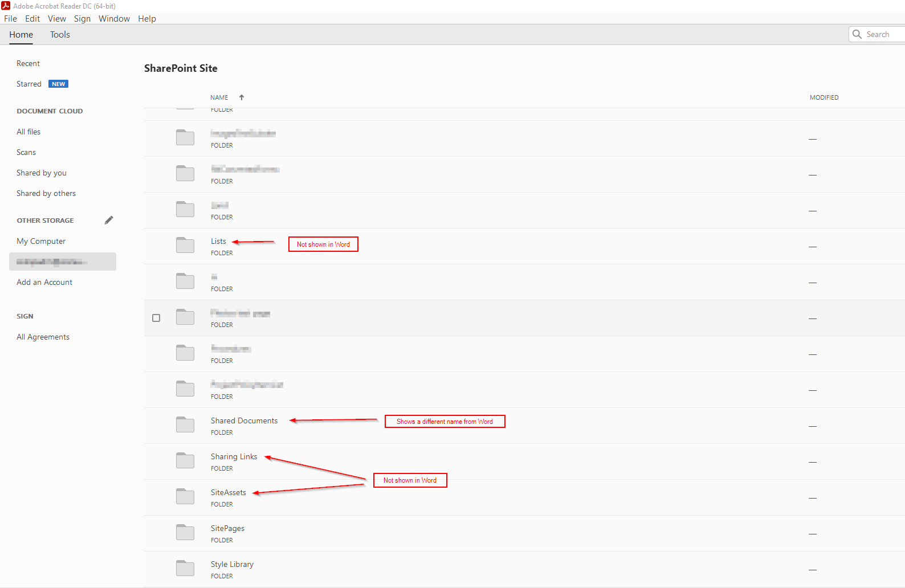The width and height of the screenshot is (905, 588).
Task: Click the Shared Documents folder icon
Action: point(185,424)
